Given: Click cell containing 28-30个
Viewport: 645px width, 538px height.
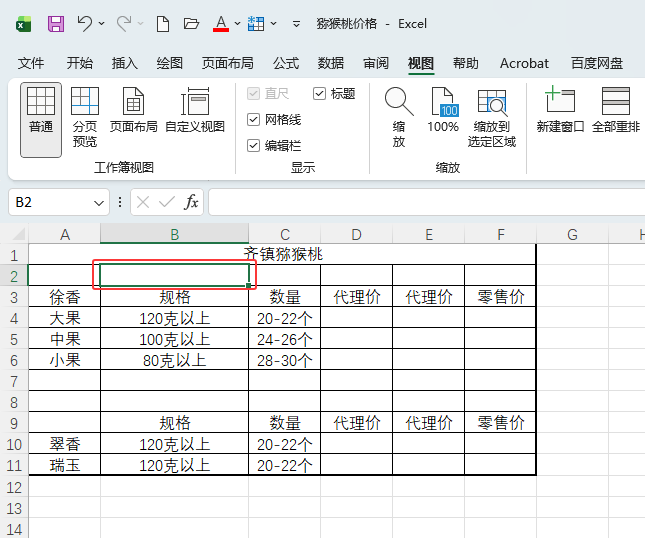Looking at the screenshot, I should [x=285, y=360].
